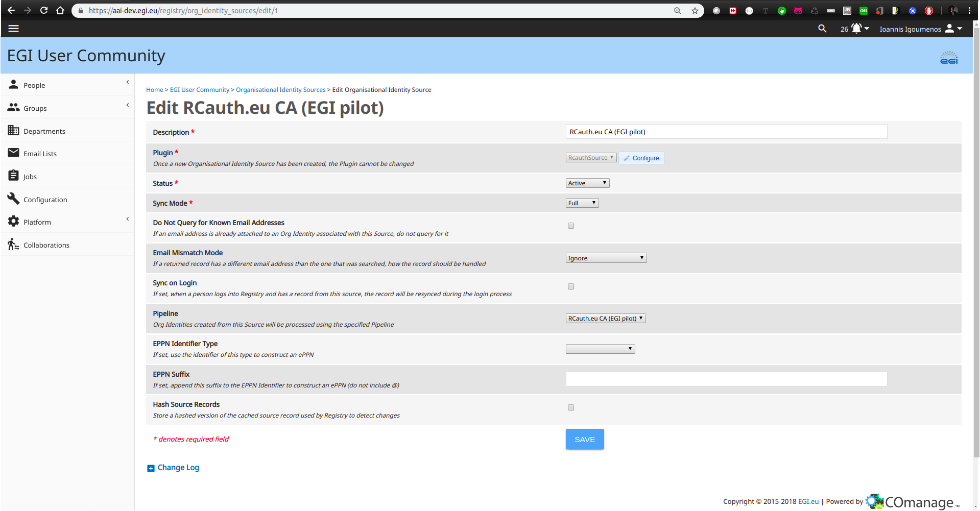Expand the People menu chevron
This screenshot has width=980, height=511.
click(x=127, y=82)
